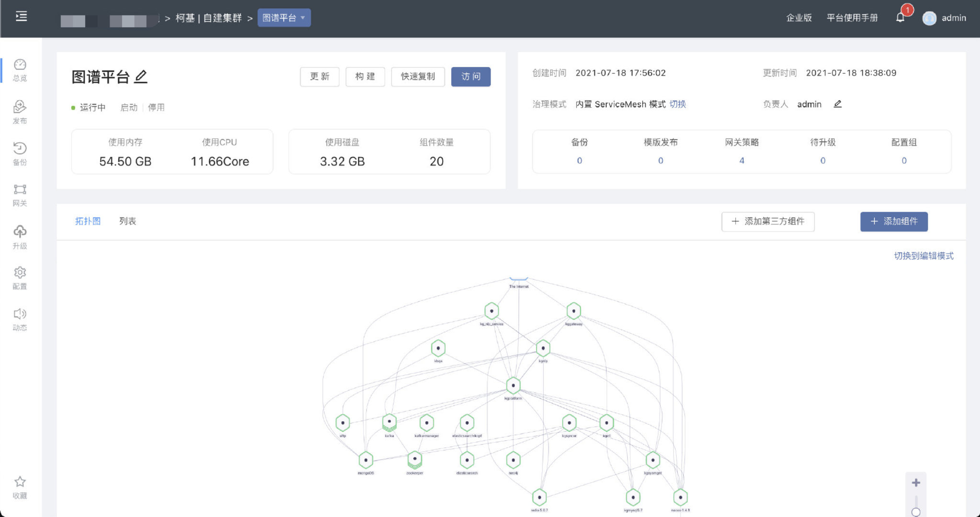
Task: Edit the 图谱平台 title with pencil icon
Action: coord(141,77)
